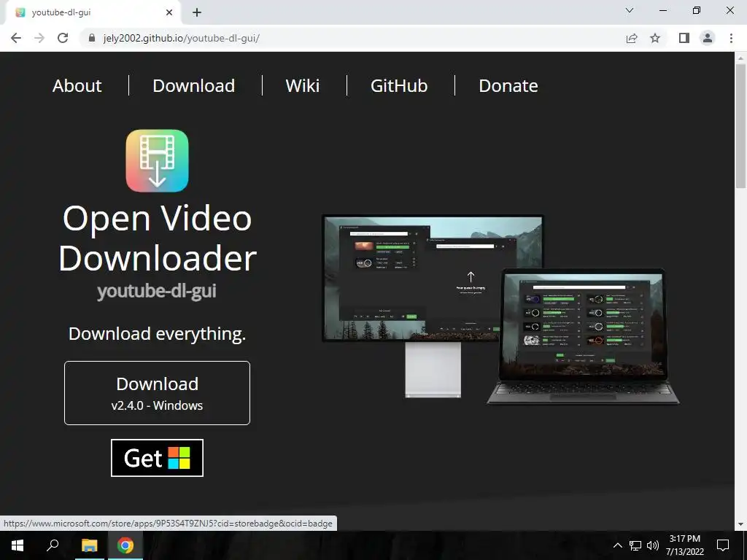Image resolution: width=747 pixels, height=560 pixels.
Task: Click the scrollbar up arrow
Action: pos(740,58)
